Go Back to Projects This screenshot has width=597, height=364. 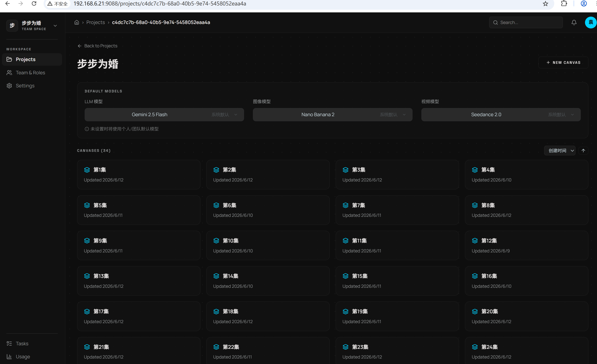(x=97, y=46)
